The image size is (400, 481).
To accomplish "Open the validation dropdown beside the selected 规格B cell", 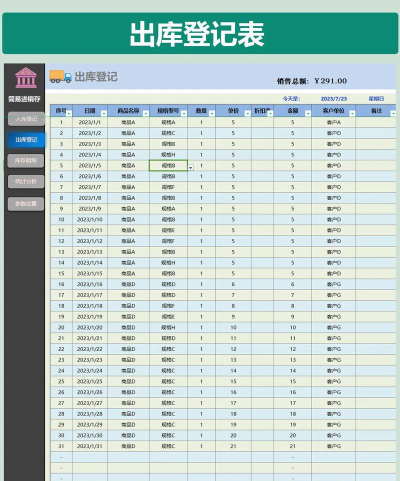I will (x=191, y=168).
